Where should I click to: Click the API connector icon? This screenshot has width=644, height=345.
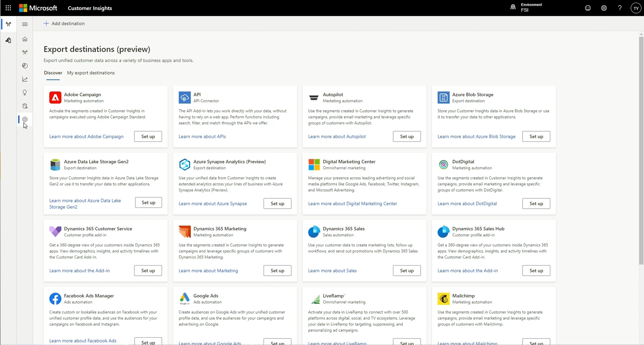185,97
